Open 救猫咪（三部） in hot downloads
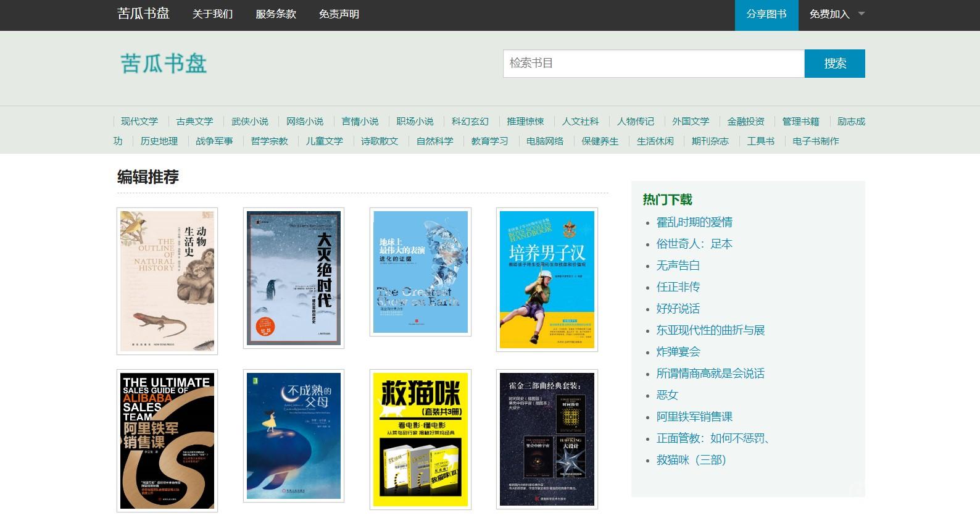This screenshot has width=980, height=518. [x=691, y=460]
